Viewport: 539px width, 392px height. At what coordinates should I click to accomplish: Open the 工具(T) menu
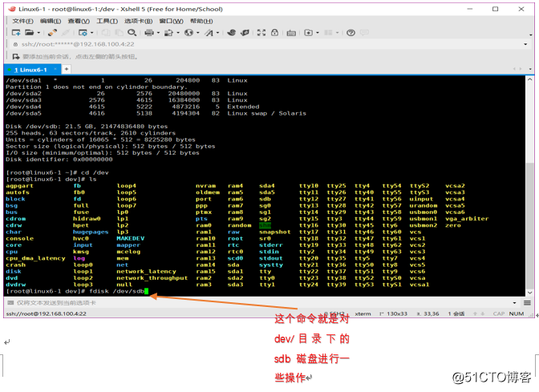tap(107, 21)
